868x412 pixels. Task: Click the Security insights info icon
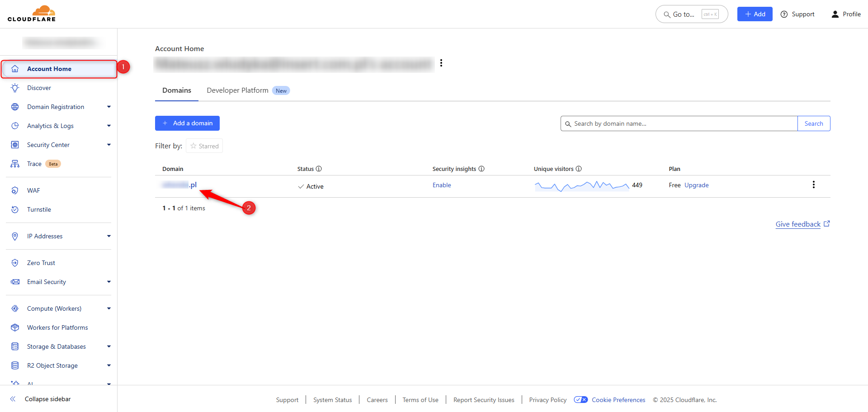(481, 169)
